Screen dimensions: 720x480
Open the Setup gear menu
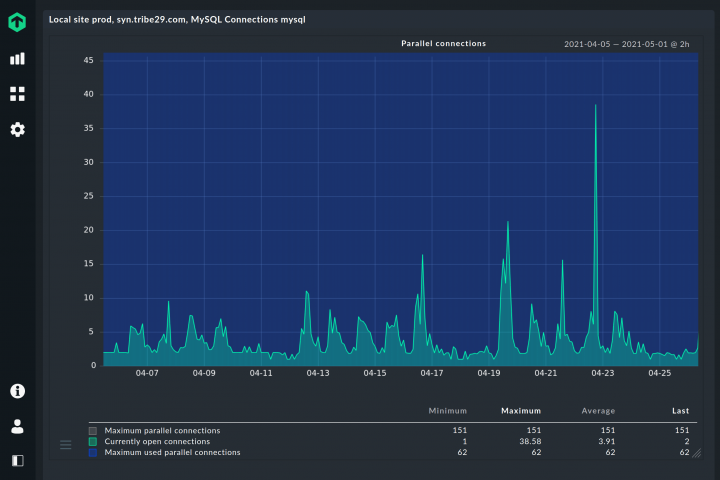pyautogui.click(x=17, y=130)
